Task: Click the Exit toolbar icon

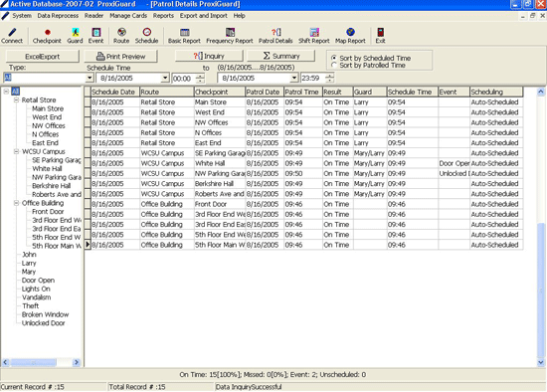Action: click(380, 36)
